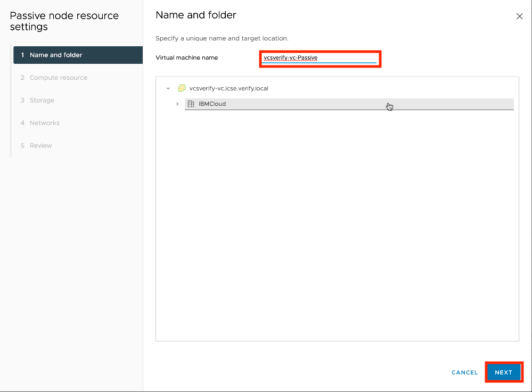The image size is (532, 392).
Task: Go to step 1 Name and folder
Action: [78, 55]
